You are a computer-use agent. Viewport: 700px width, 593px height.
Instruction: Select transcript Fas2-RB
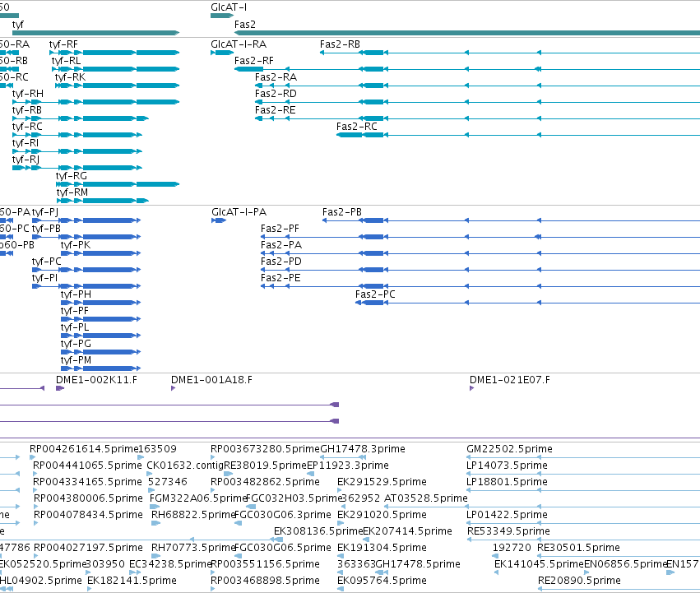(510, 53)
